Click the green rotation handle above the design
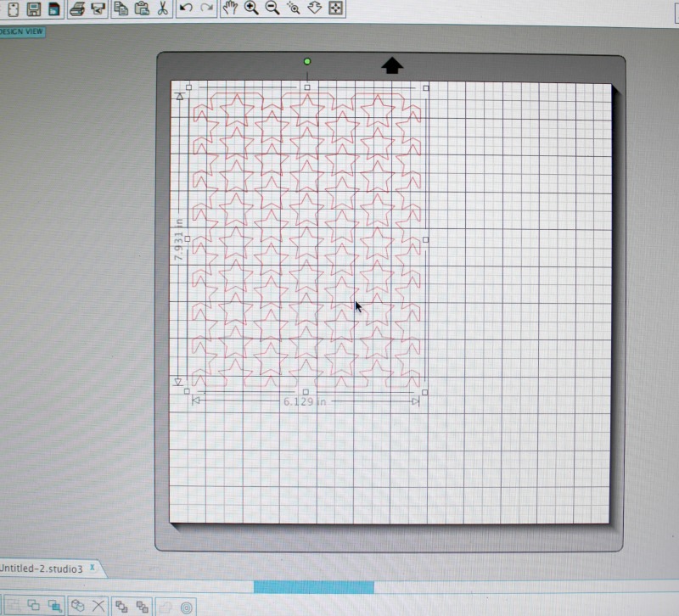Screen dimensions: 679x616 coord(307,61)
